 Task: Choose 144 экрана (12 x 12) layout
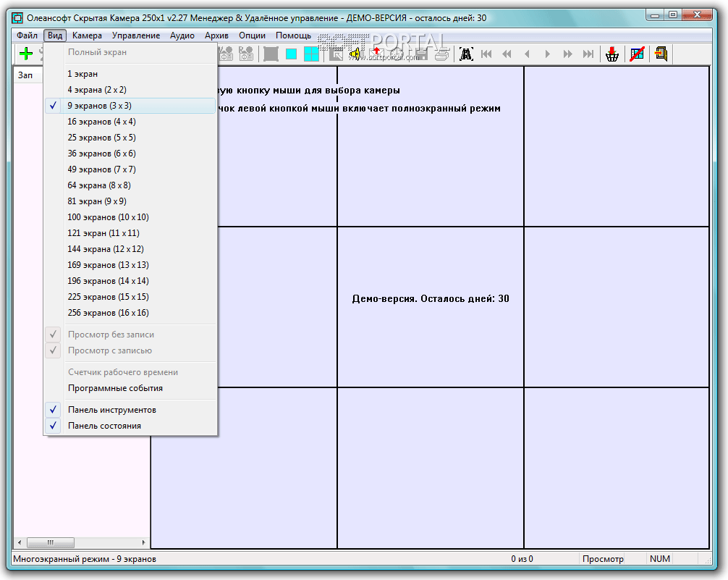pos(130,249)
